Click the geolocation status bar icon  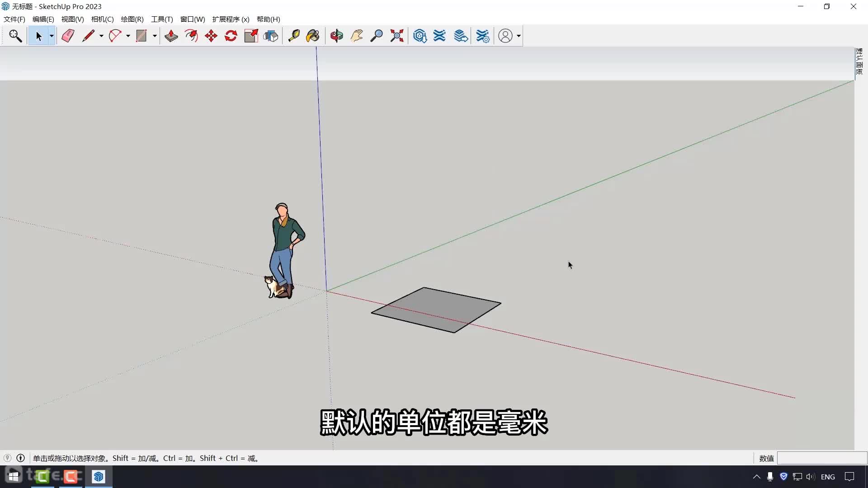click(7, 458)
